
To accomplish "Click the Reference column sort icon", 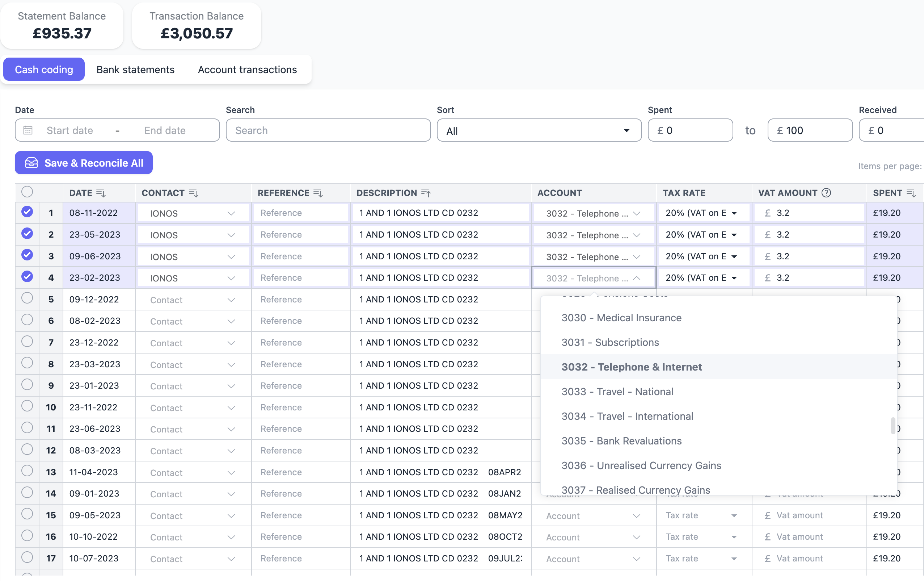I will pos(318,193).
